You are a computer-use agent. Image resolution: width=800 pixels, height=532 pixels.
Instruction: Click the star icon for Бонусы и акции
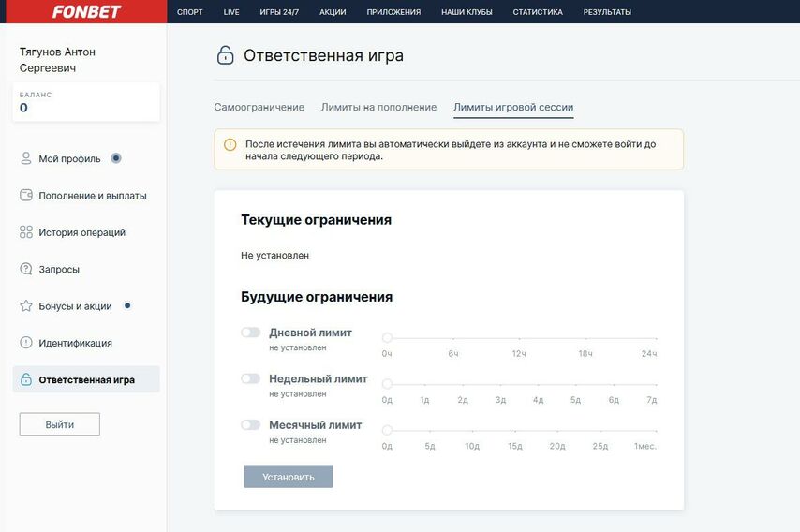coord(26,305)
